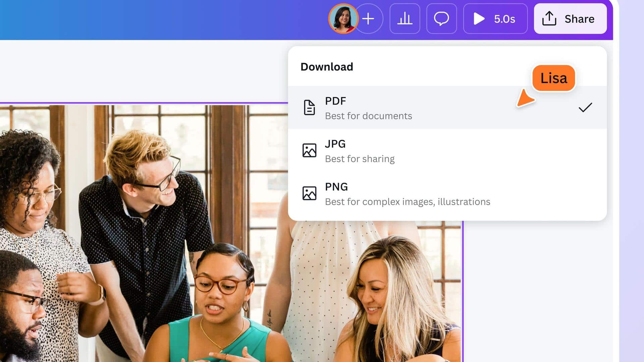The image size is (644, 362).
Task: Click the play preview icon
Action: tap(479, 19)
